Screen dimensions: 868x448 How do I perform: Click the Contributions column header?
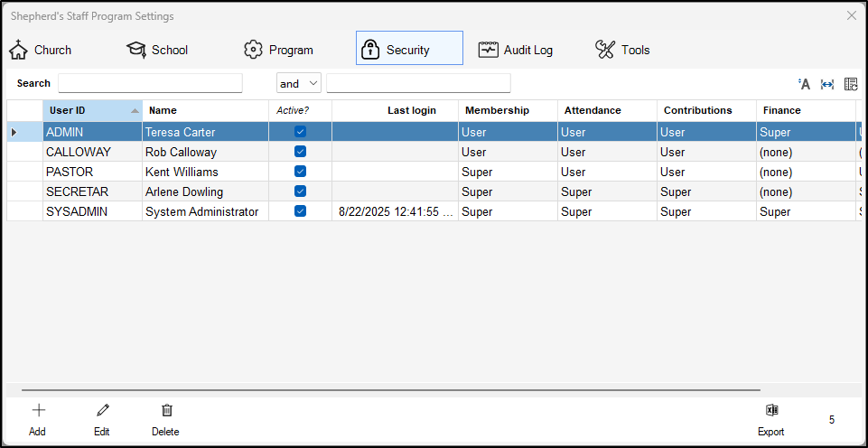[x=706, y=110]
